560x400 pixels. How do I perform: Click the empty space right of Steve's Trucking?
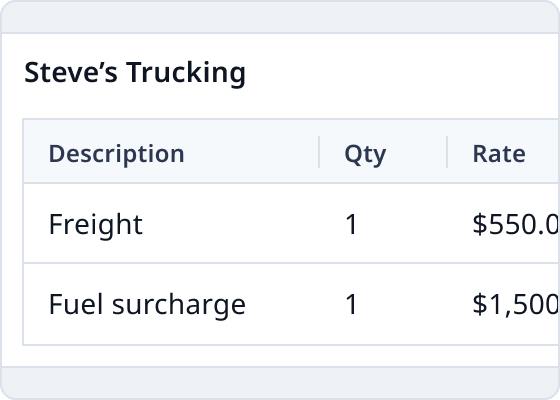click(400, 72)
